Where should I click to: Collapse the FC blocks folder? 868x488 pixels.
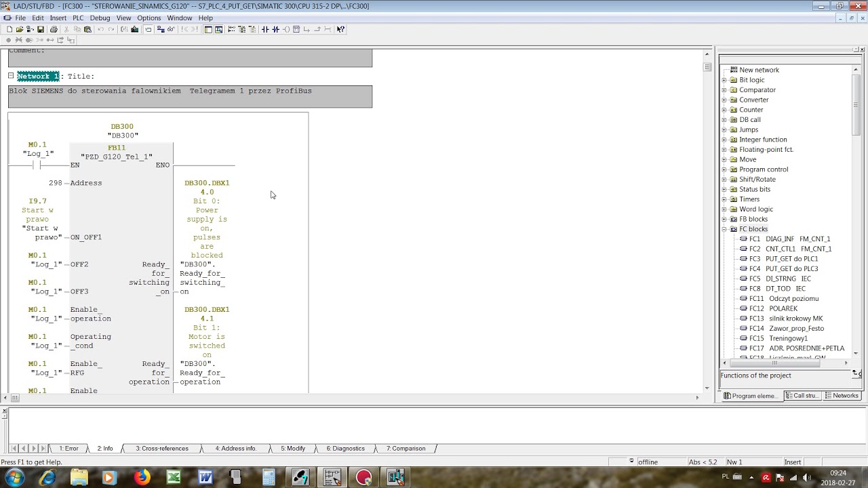724,229
